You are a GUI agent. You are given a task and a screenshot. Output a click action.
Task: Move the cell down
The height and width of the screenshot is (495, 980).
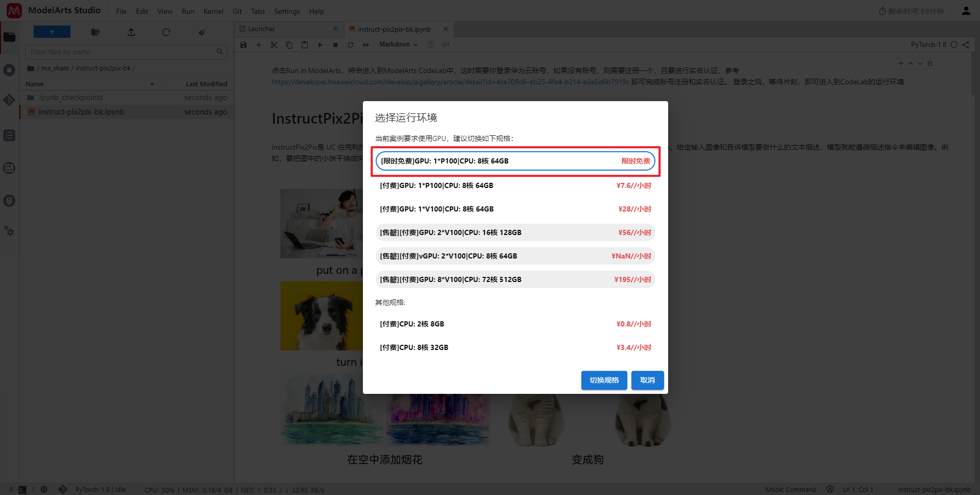[920, 63]
